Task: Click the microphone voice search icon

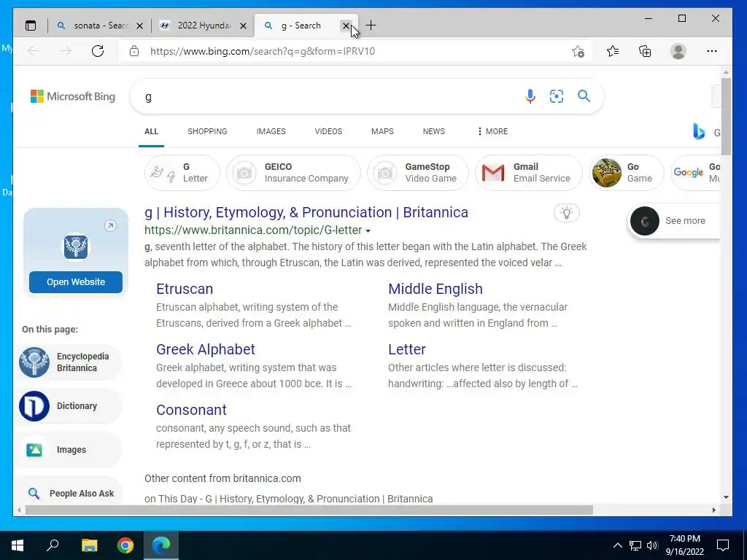Action: pyautogui.click(x=530, y=96)
